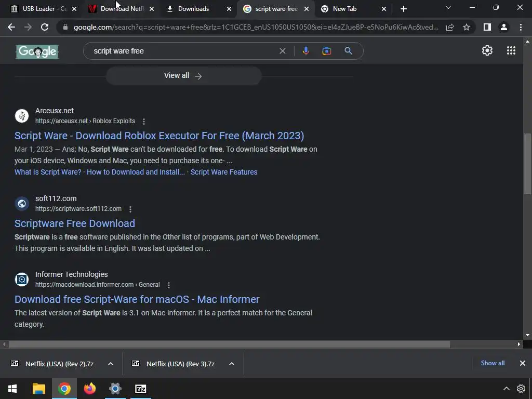
Task: Go back to the previous page
Action: coord(11,27)
